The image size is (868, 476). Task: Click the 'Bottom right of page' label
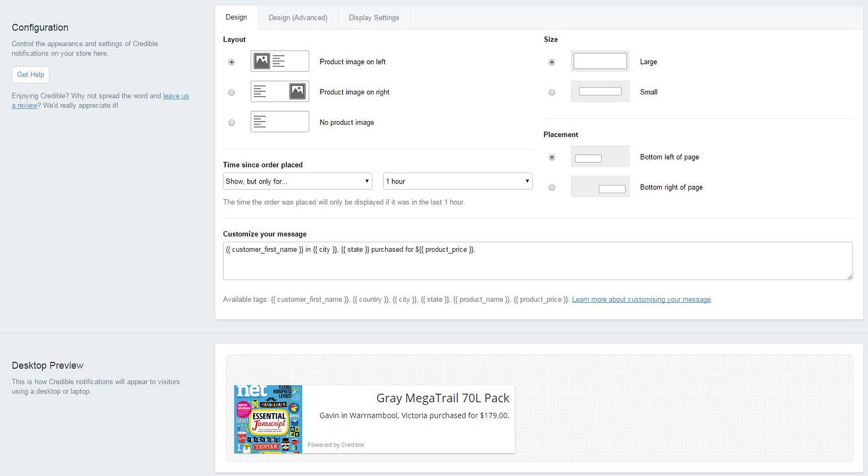(671, 187)
